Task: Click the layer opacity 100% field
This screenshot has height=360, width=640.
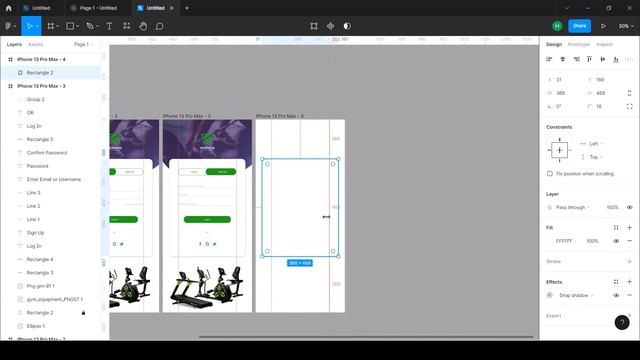Action: [612, 207]
